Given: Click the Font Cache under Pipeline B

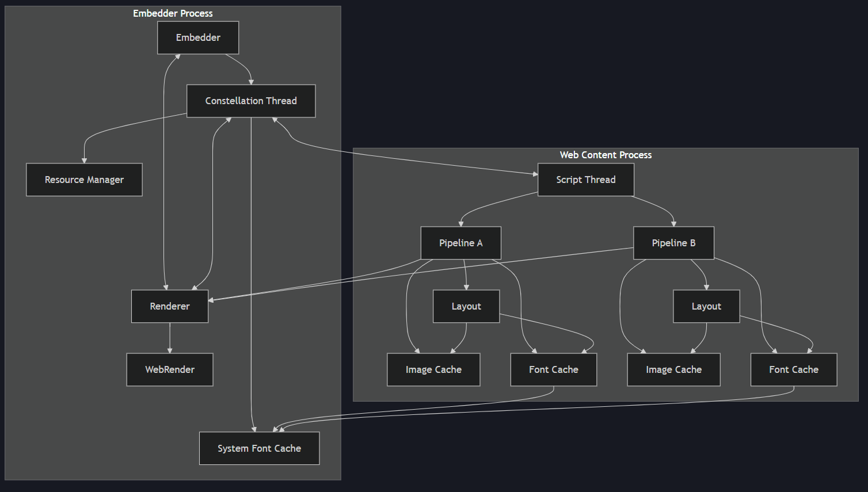Looking at the screenshot, I should (794, 369).
